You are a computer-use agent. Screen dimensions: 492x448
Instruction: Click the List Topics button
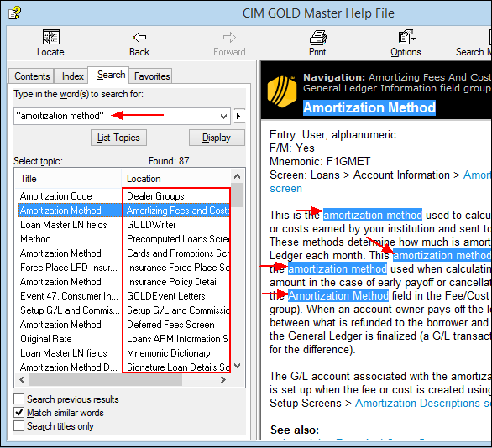point(118,138)
